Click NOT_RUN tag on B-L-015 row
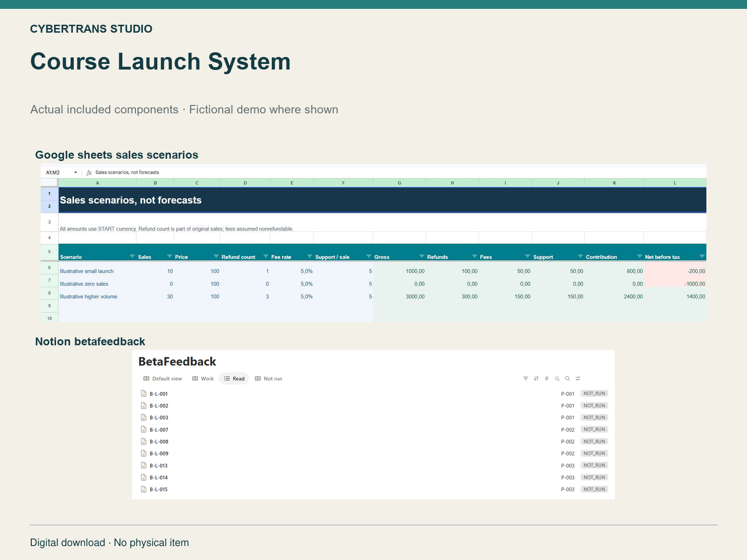 pos(594,489)
